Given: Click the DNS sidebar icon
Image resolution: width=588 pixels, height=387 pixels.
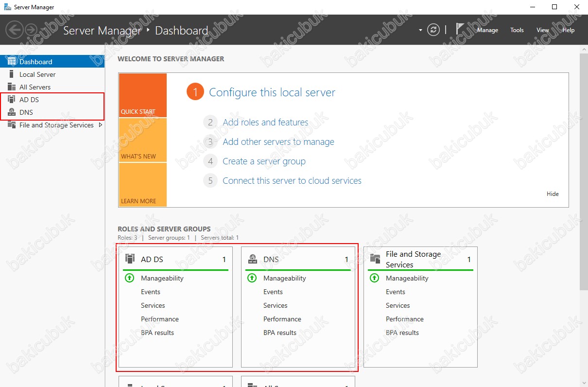Looking at the screenshot, I should [12, 112].
